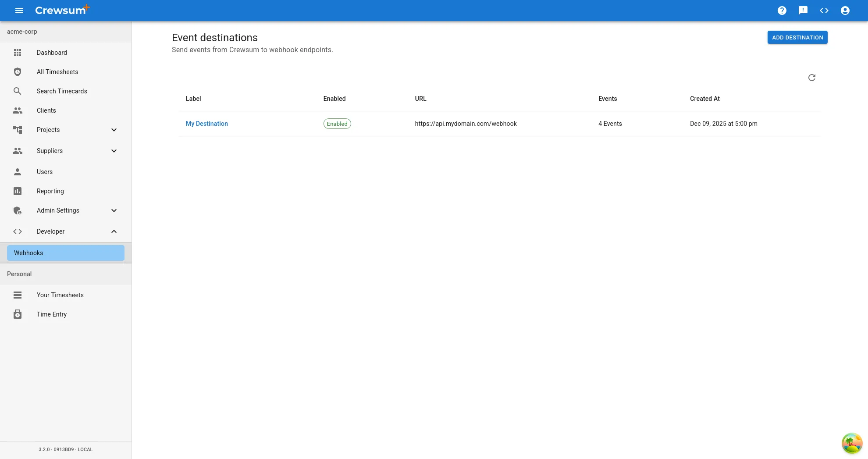Open the My Destination link
This screenshot has height=459, width=868.
(x=207, y=124)
